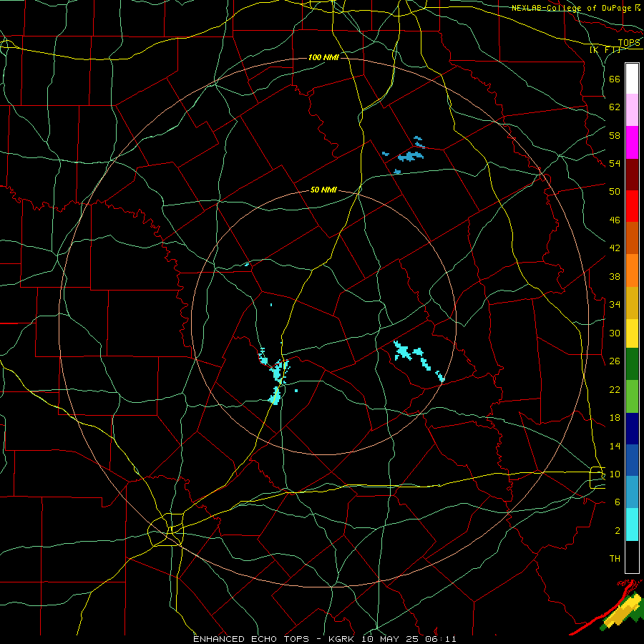Click the '50 NMI' range ring label
The width and height of the screenshot is (644, 644).
pyautogui.click(x=323, y=190)
